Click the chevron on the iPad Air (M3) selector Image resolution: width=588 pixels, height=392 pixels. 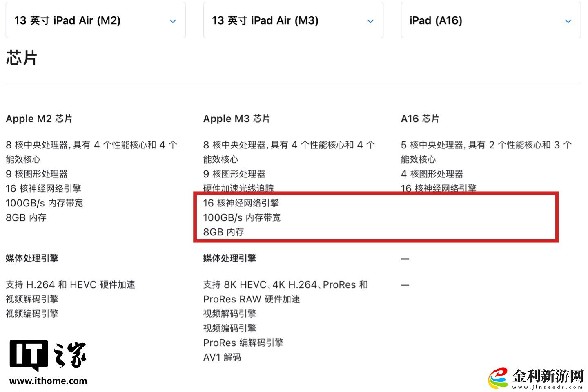pyautogui.click(x=370, y=20)
